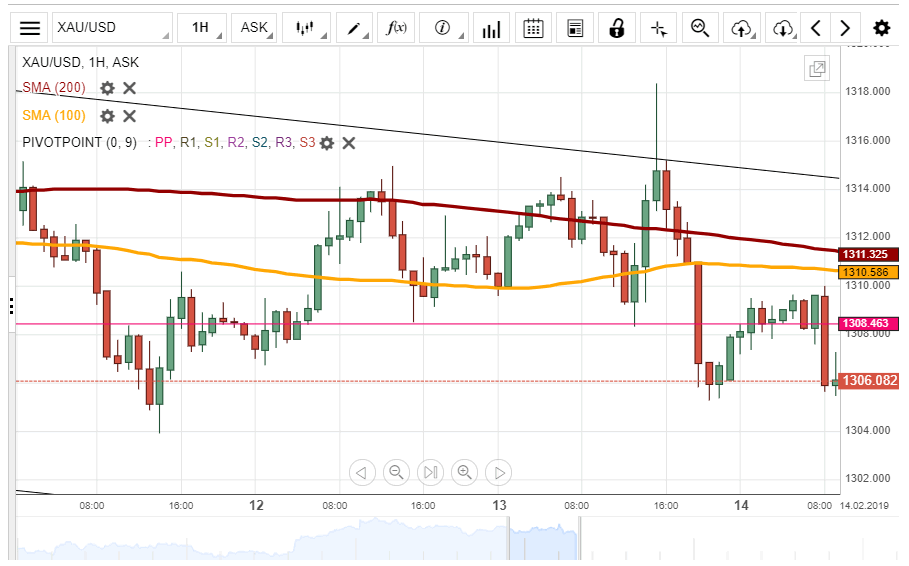The image size is (909, 566).
Task: Open the calendar icon
Action: (533, 28)
